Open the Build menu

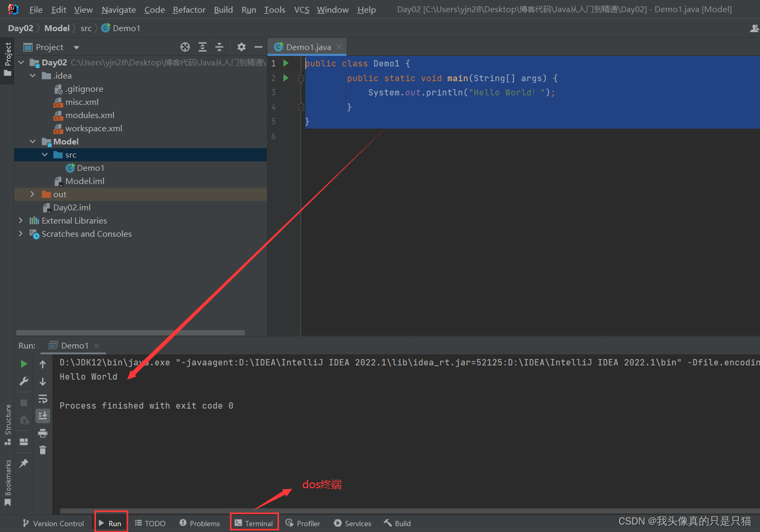[x=223, y=9]
